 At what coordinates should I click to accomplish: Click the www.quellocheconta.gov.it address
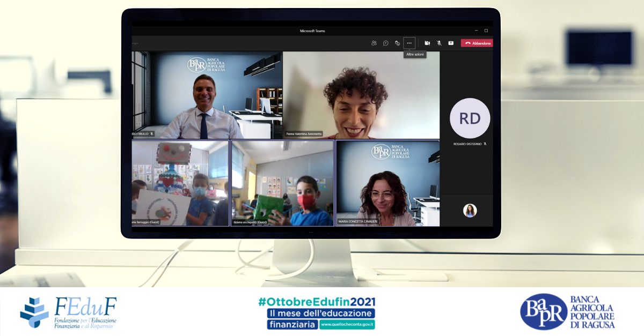(347, 325)
